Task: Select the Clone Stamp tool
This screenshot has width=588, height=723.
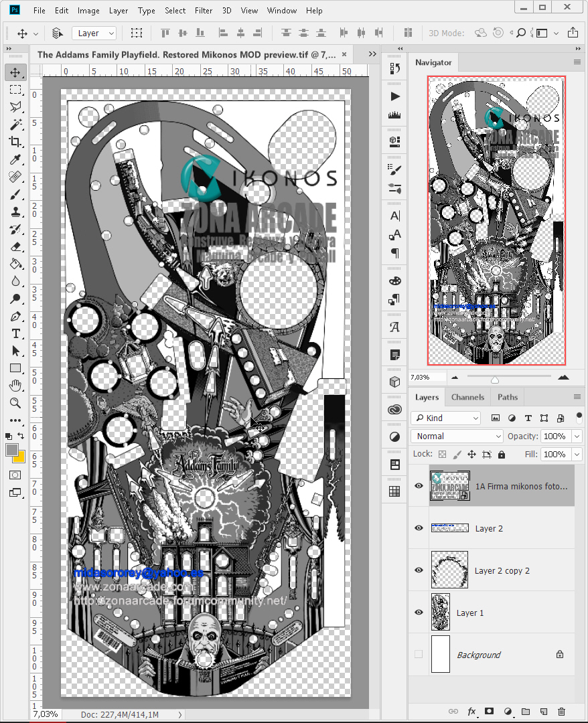Action: (x=15, y=212)
